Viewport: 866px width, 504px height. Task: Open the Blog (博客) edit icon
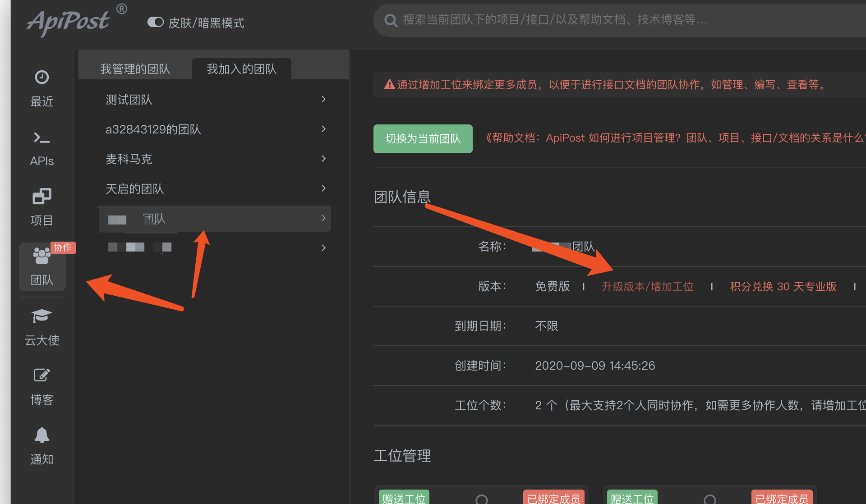pyautogui.click(x=42, y=375)
